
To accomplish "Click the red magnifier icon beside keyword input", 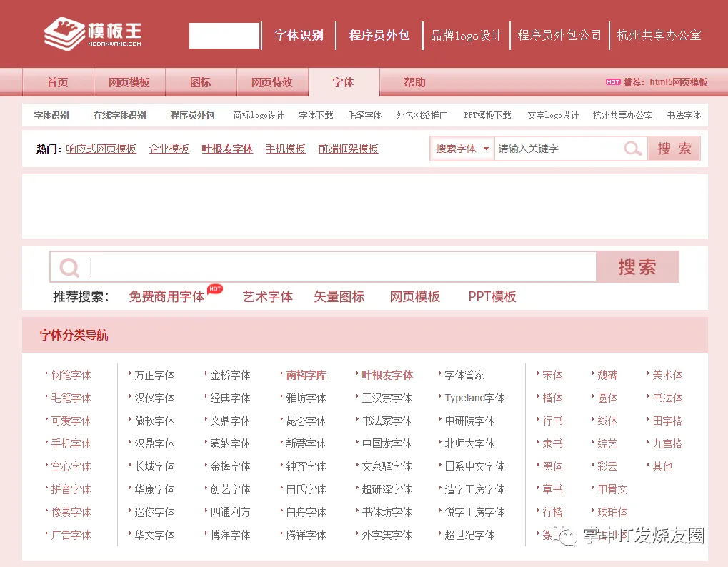I will [x=632, y=148].
